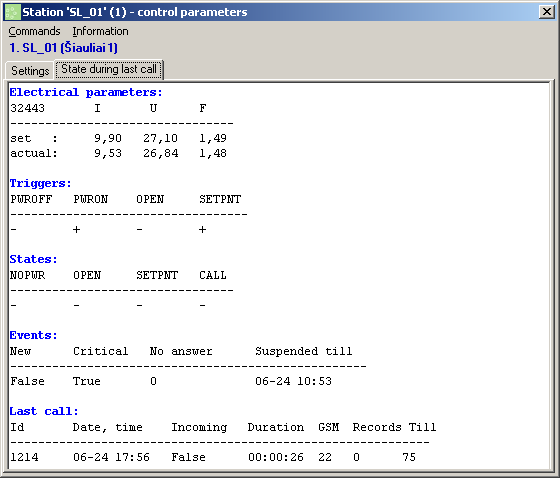
Task: Close the control parameters window
Action: (547, 12)
